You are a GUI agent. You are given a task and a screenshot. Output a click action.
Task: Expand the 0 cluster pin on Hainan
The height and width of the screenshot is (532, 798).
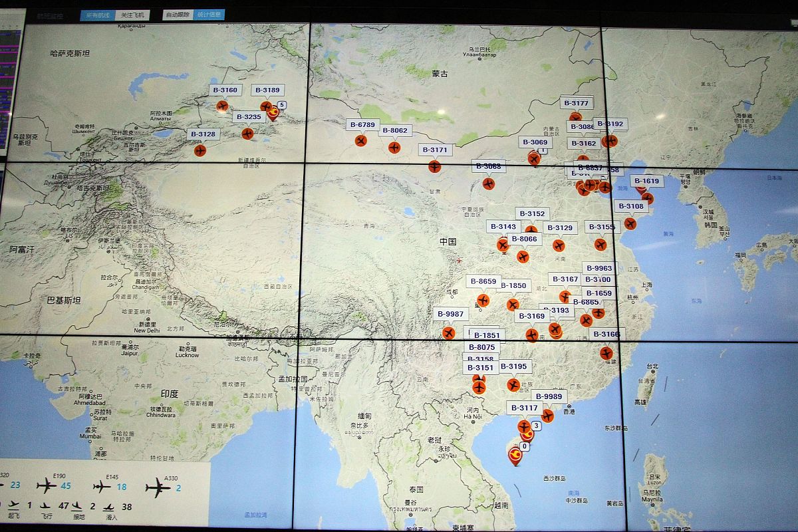[x=516, y=455]
